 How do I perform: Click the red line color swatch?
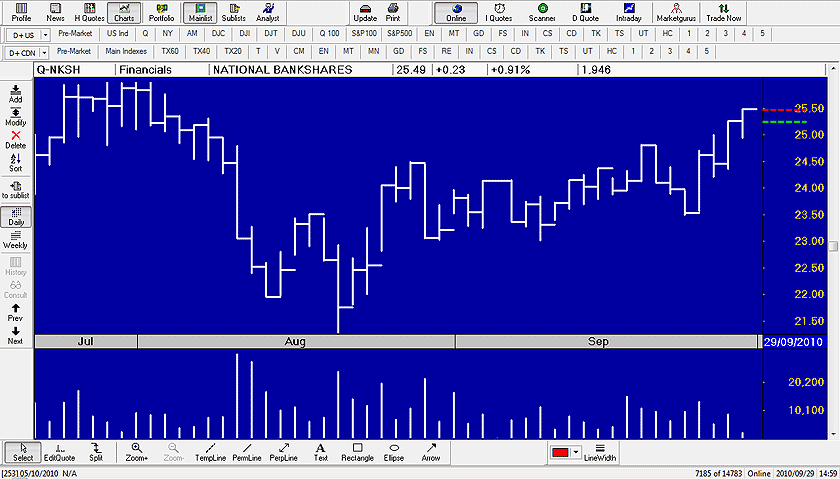click(x=560, y=453)
